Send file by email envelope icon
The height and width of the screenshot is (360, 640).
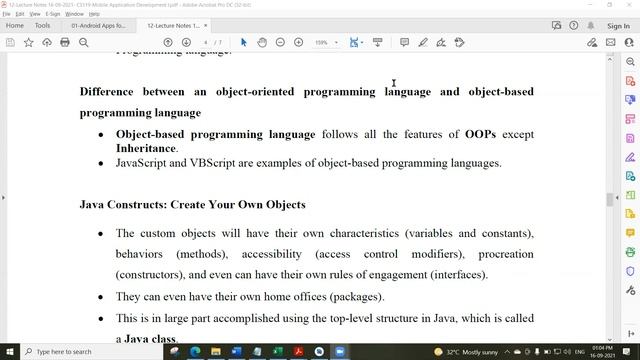click(611, 42)
